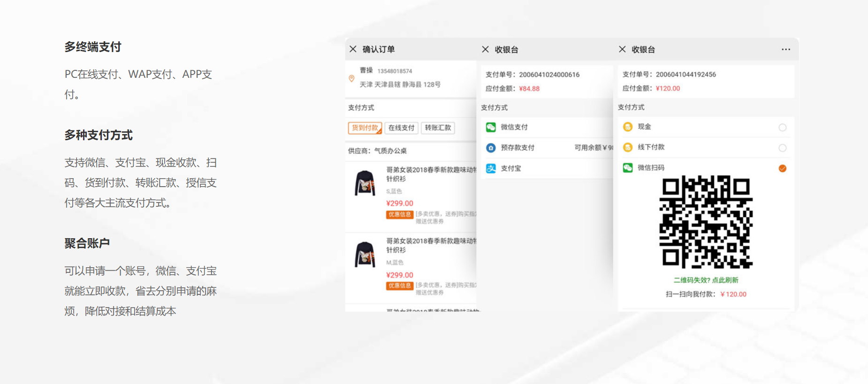
Task: Click the amount ¥84.88
Action: click(x=529, y=89)
